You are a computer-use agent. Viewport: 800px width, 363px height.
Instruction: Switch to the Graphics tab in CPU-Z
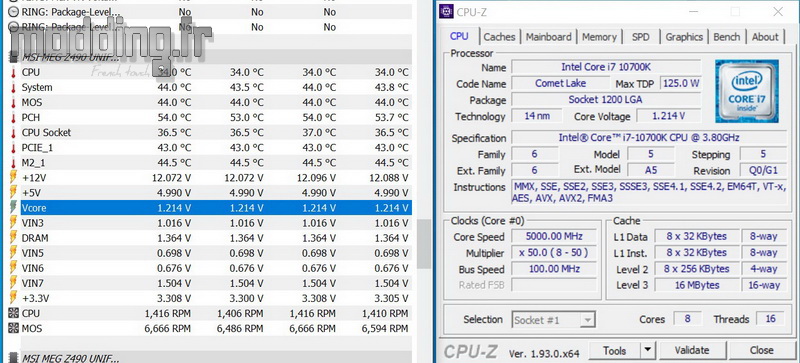click(x=684, y=37)
